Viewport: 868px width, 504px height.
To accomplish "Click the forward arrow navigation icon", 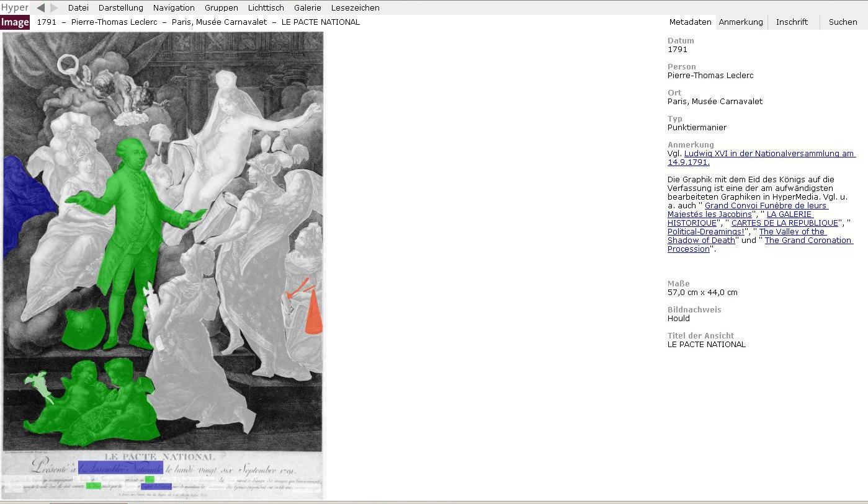I will [x=54, y=7].
